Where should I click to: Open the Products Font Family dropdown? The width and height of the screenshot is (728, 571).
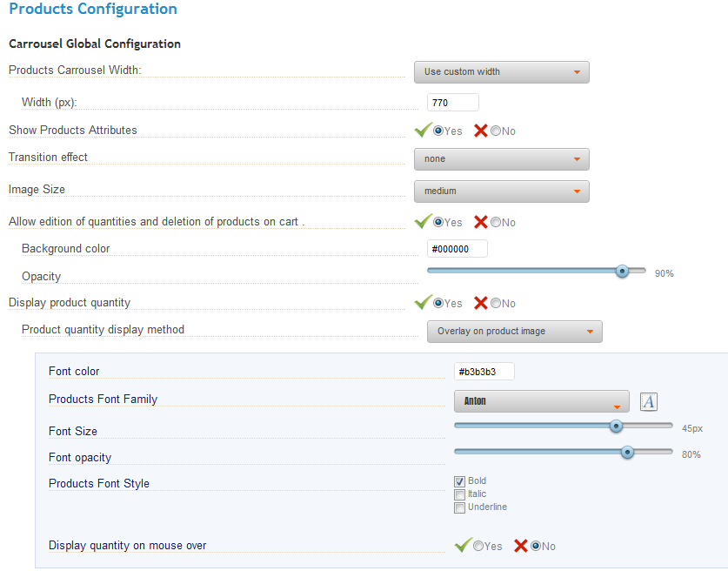pyautogui.click(x=541, y=401)
